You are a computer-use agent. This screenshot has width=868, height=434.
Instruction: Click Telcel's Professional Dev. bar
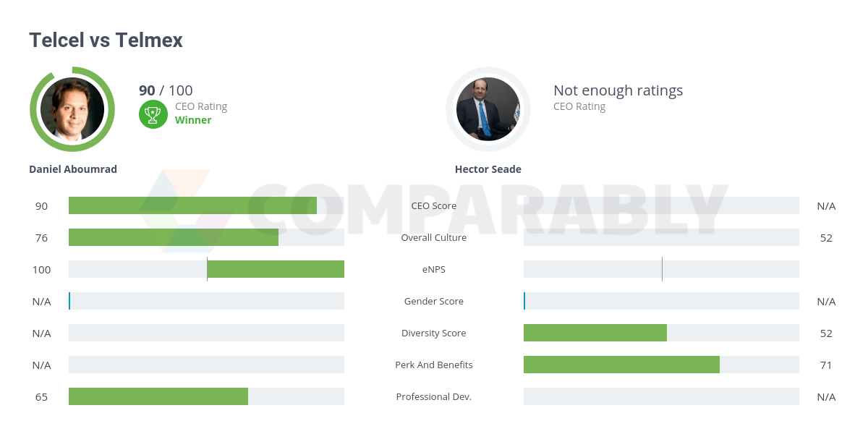(158, 396)
